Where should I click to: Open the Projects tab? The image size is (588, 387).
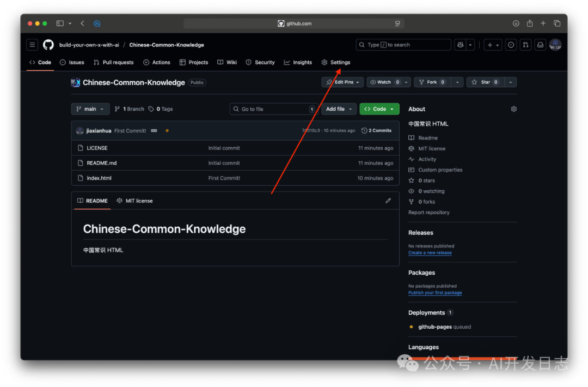pos(194,62)
